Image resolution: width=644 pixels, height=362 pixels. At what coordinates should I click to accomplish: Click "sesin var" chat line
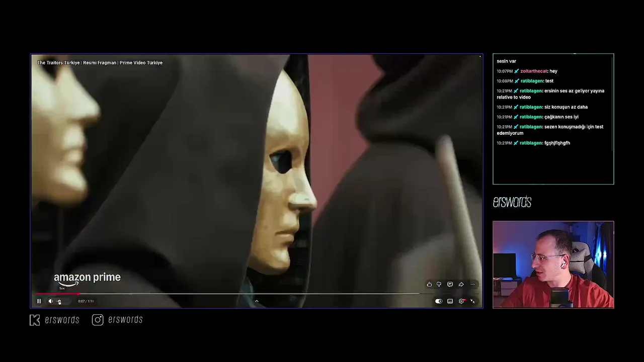point(506,61)
